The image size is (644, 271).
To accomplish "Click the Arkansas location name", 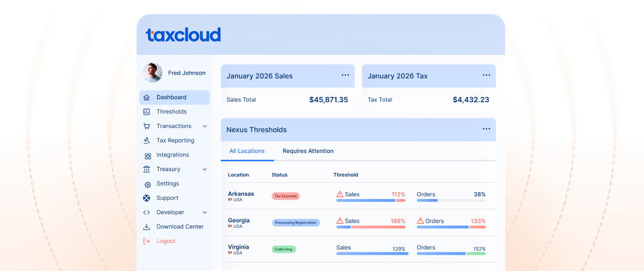I will tap(241, 194).
